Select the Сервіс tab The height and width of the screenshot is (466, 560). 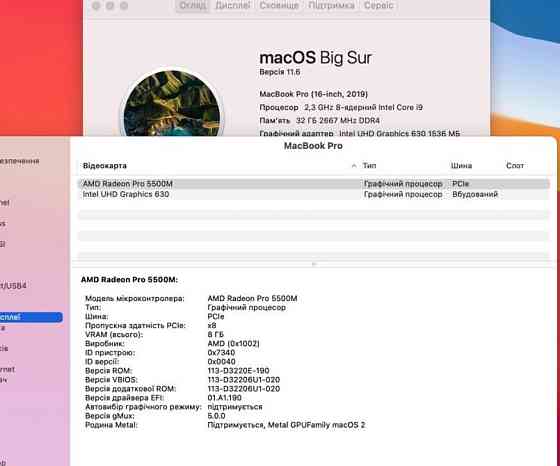click(379, 6)
